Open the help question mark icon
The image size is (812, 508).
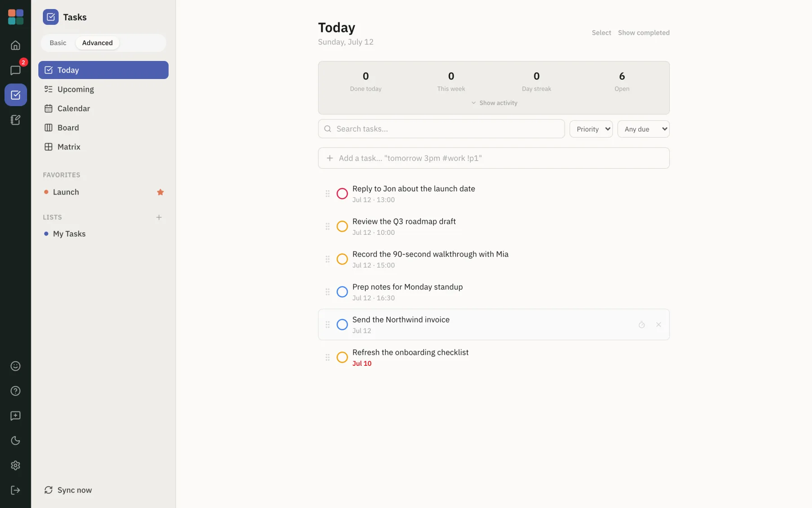click(15, 391)
